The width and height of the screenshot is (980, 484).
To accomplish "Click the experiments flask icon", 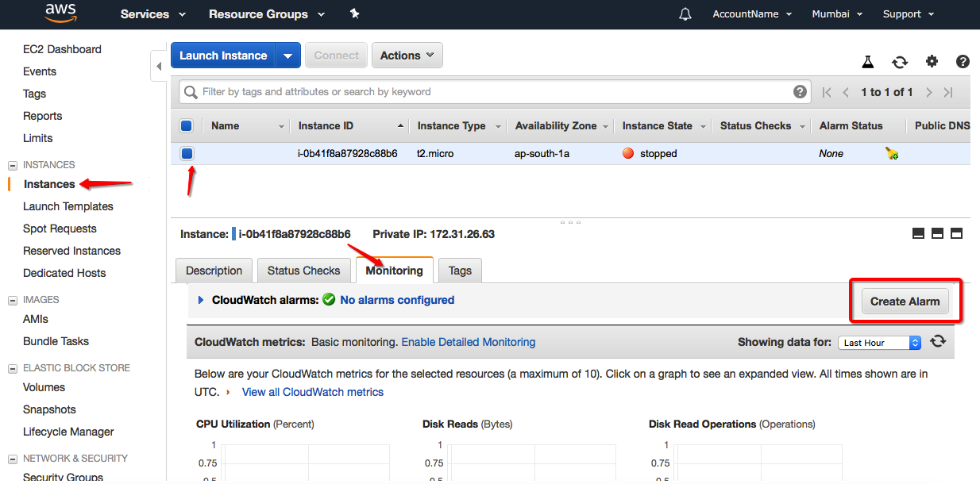I will [x=868, y=62].
